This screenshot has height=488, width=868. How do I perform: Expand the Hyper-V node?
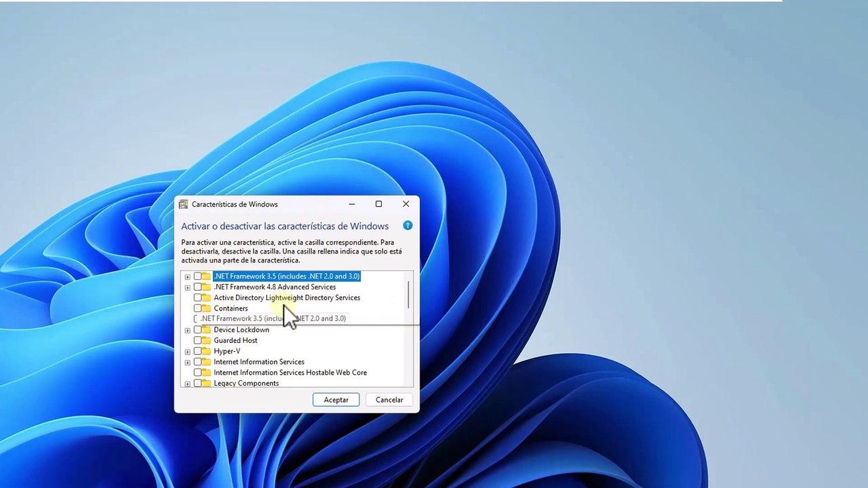[x=187, y=352]
